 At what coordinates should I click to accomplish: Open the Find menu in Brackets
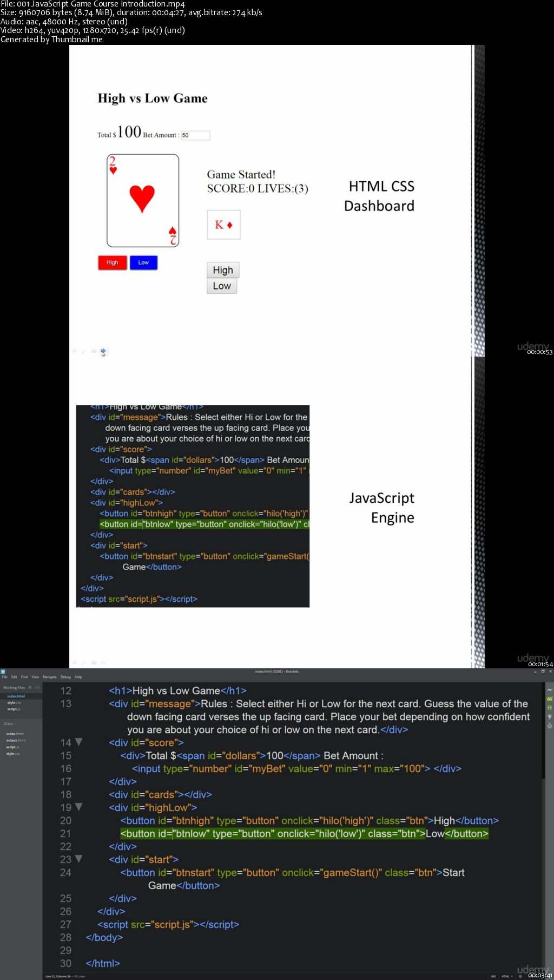pyautogui.click(x=24, y=677)
